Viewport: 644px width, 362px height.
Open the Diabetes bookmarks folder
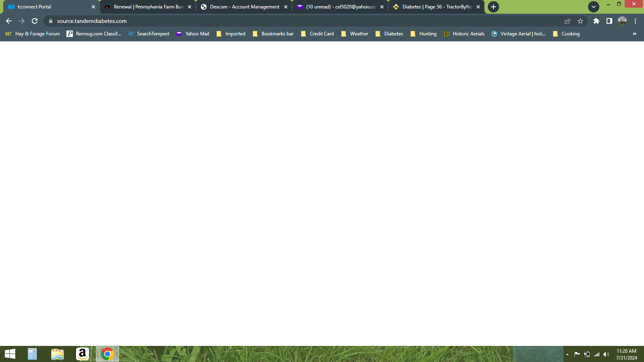point(389,34)
